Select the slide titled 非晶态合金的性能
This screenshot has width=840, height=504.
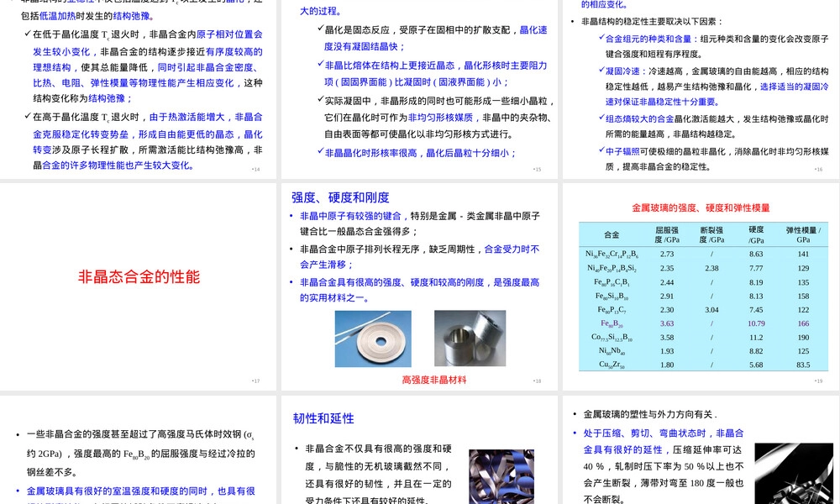click(139, 286)
